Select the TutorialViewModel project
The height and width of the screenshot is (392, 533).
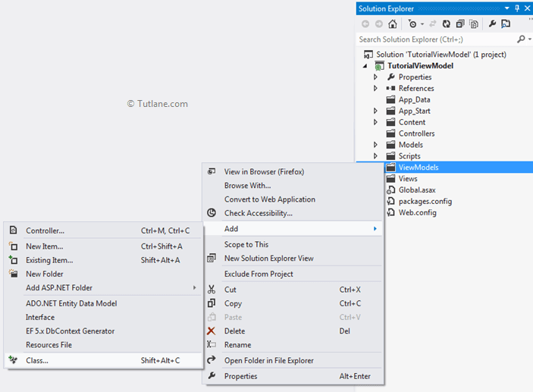[421, 66]
